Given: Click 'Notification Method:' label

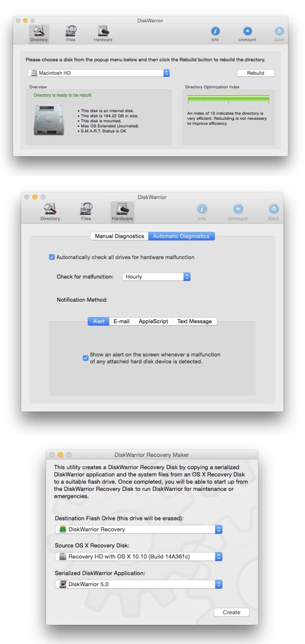Looking at the screenshot, I should [82, 300].
